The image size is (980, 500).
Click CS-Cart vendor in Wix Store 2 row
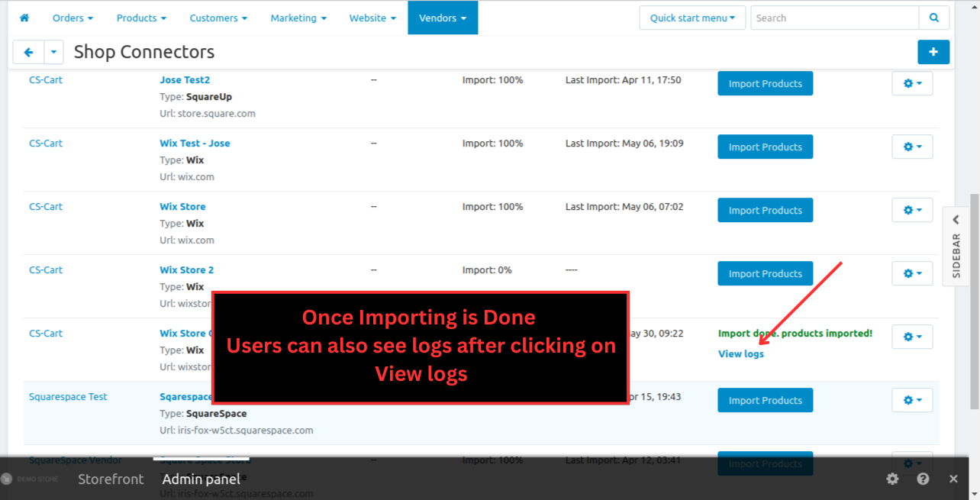coord(46,269)
